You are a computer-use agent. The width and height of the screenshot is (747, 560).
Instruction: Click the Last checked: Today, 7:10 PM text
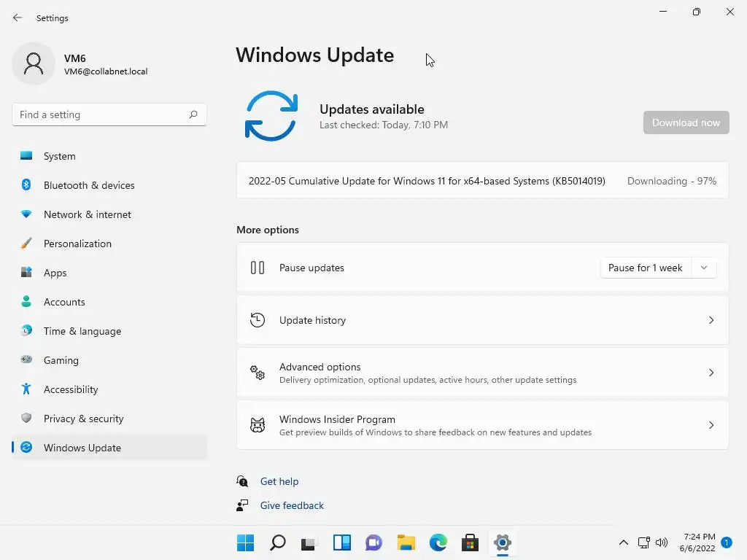click(x=384, y=125)
